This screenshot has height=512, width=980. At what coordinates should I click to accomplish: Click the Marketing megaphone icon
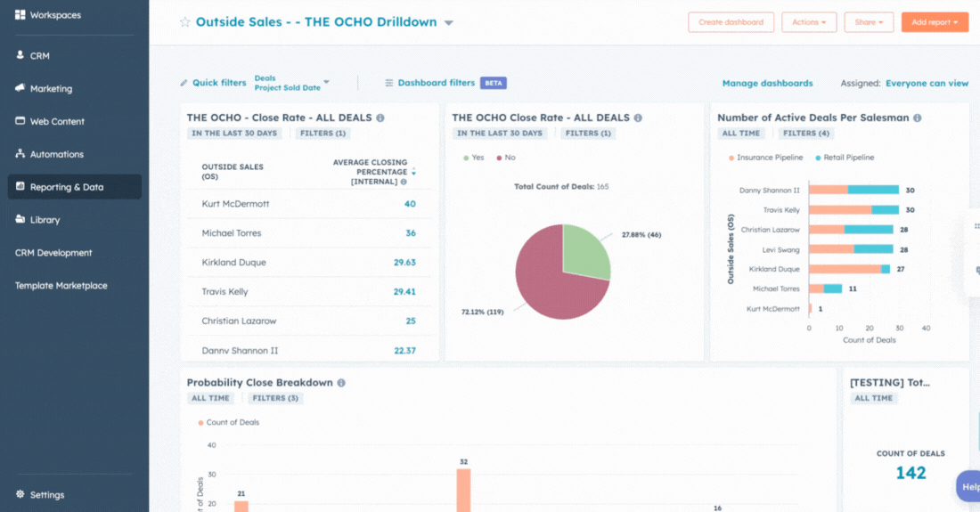point(20,88)
